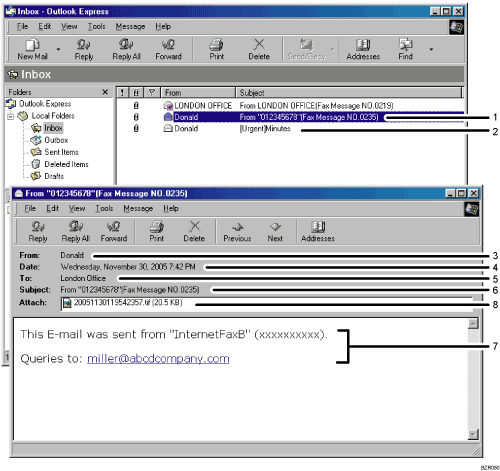Open New Mail dropdown arrow
The width and height of the screenshot is (500, 471).
[59, 49]
